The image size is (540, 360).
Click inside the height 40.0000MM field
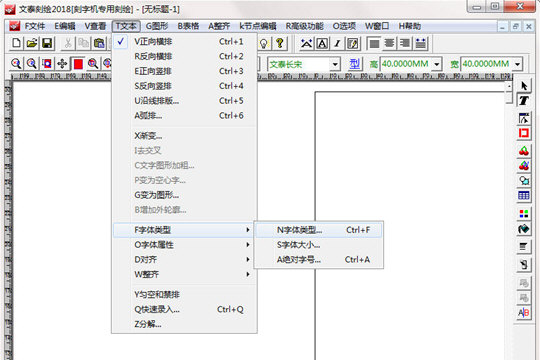coord(406,64)
